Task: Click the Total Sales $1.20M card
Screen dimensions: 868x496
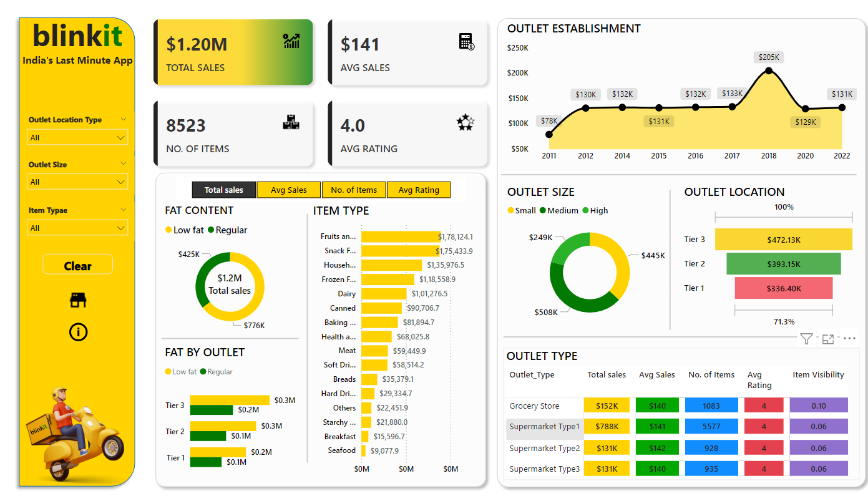Action: [233, 52]
